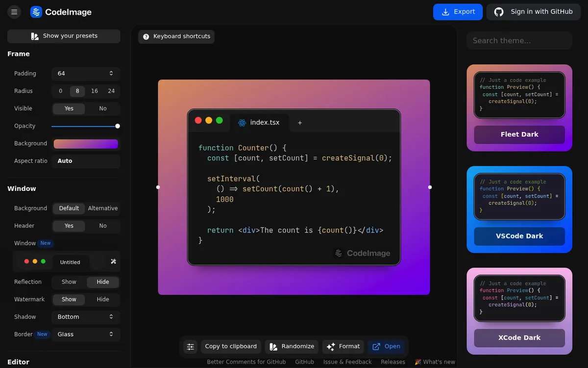Open Better Comments for GitHub link
This screenshot has width=588, height=368.
tap(246, 362)
